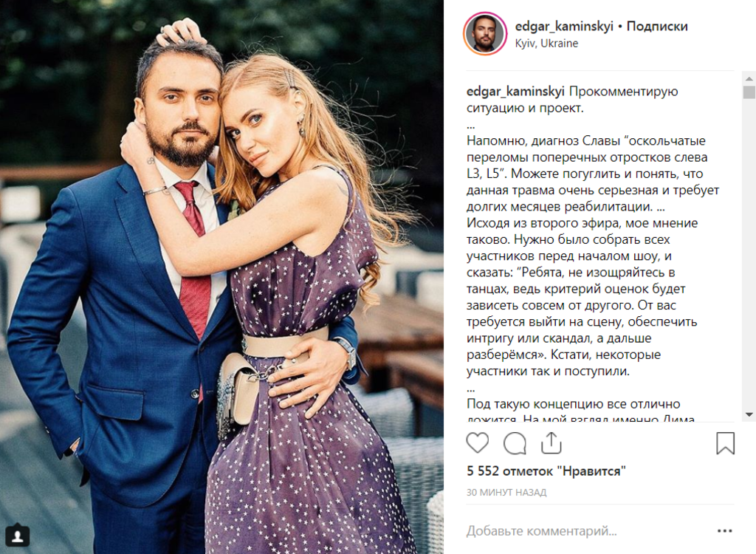Save the post with the bookmark icon

[725, 443]
